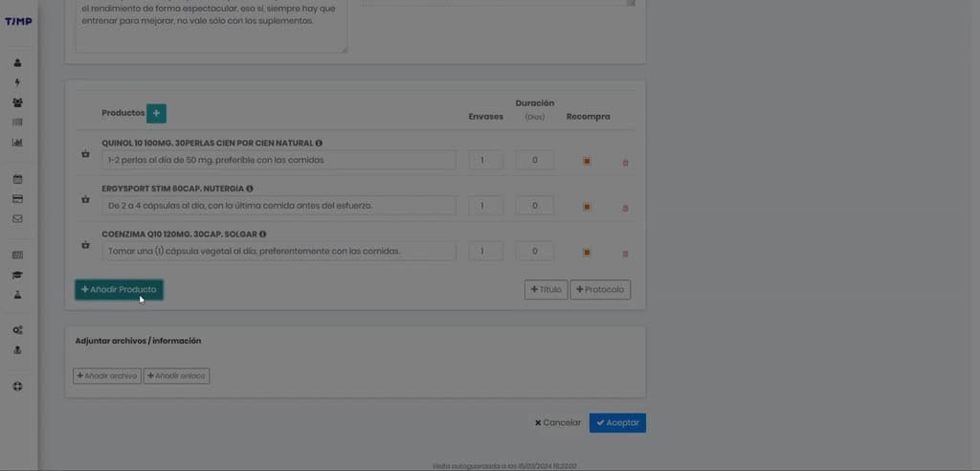Show info for QUINOL 10 100MG product

pos(319,144)
